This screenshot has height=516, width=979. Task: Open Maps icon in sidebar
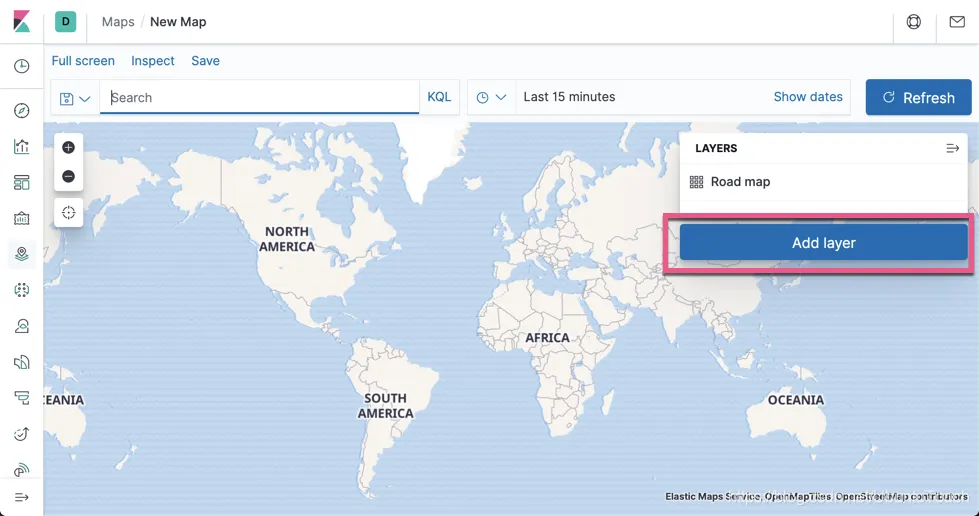[22, 254]
